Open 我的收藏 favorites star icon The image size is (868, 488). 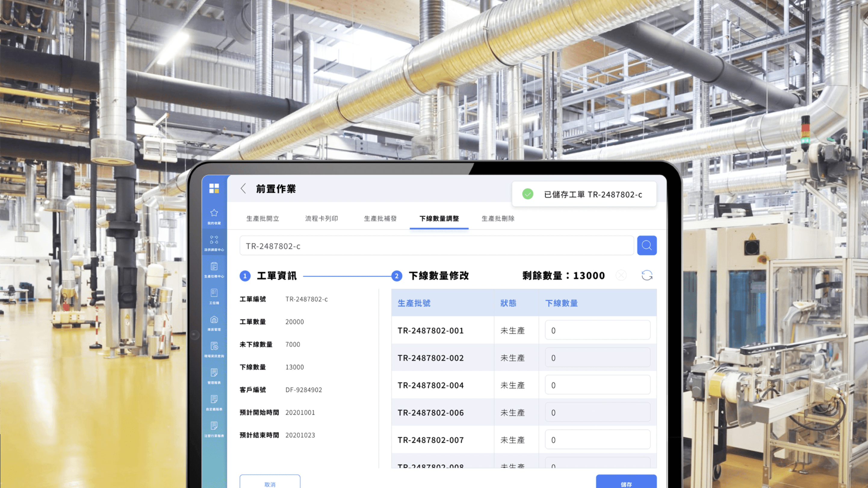tap(214, 213)
